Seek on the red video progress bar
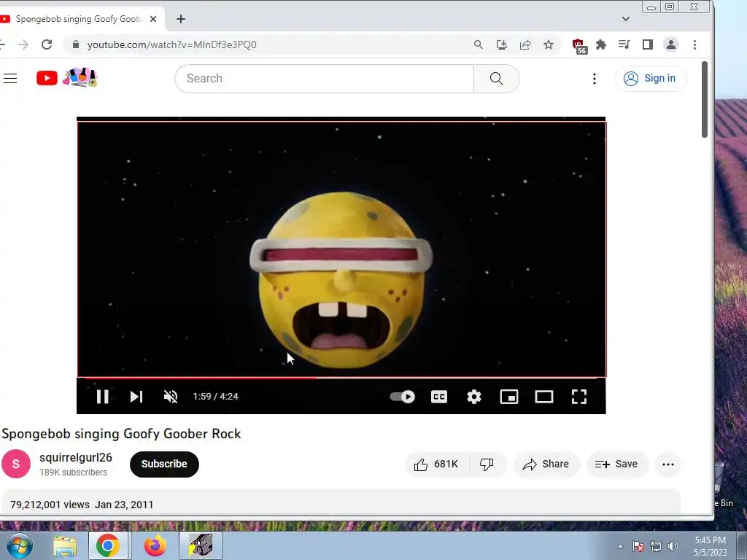The height and width of the screenshot is (560, 747). point(341,378)
